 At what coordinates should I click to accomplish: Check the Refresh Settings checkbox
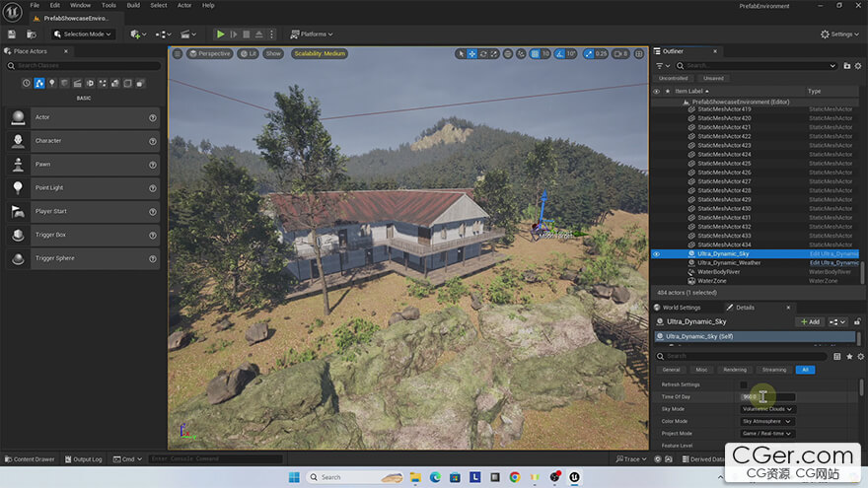tap(744, 385)
